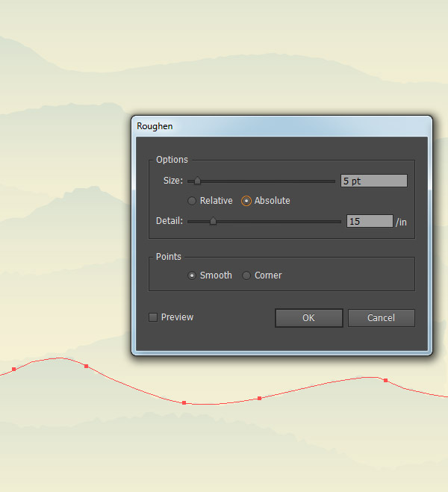The image size is (448, 492).
Task: Click the Roughen dialog title bar
Action: [x=281, y=126]
